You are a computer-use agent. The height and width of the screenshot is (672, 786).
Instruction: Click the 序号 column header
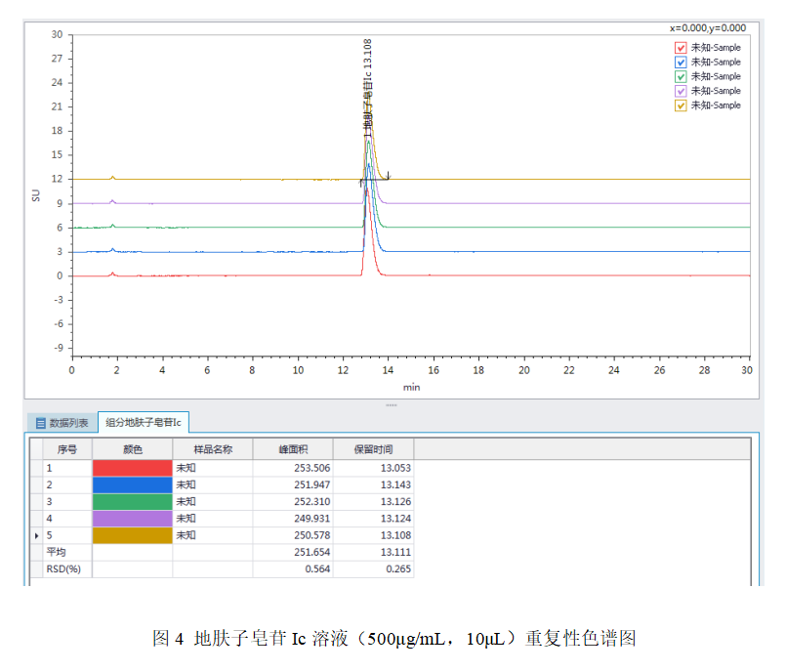click(67, 449)
